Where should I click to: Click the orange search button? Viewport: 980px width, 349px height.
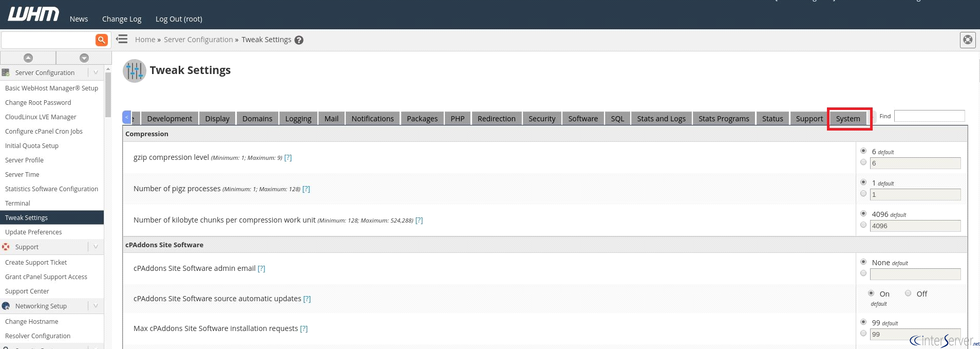tap(102, 40)
